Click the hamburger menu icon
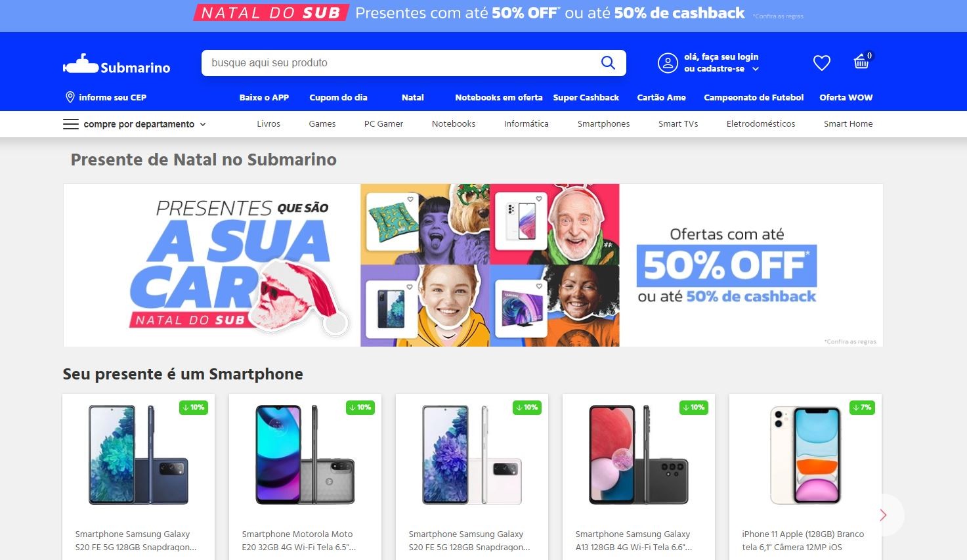 tap(71, 124)
